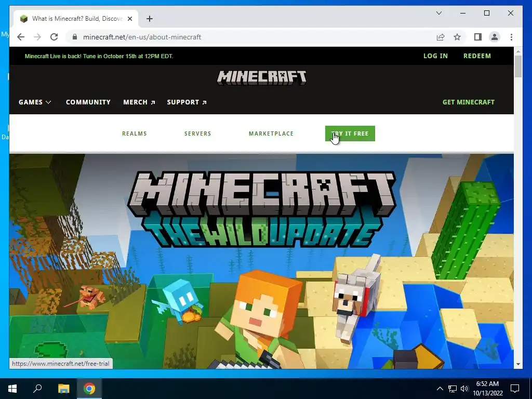Click the Chrome icon in the taskbar

pos(89,389)
